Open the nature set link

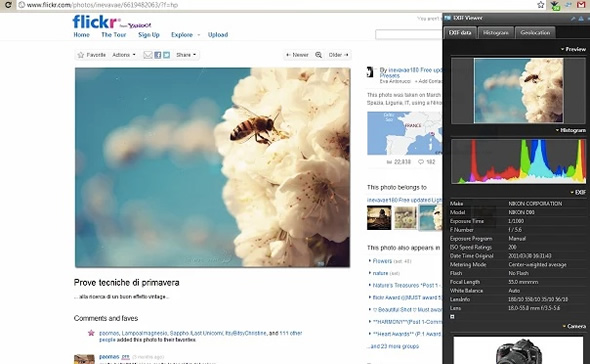point(380,273)
